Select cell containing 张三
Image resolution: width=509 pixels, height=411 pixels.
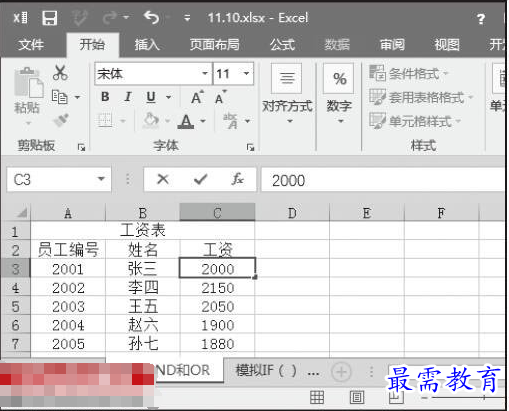pyautogui.click(x=143, y=269)
